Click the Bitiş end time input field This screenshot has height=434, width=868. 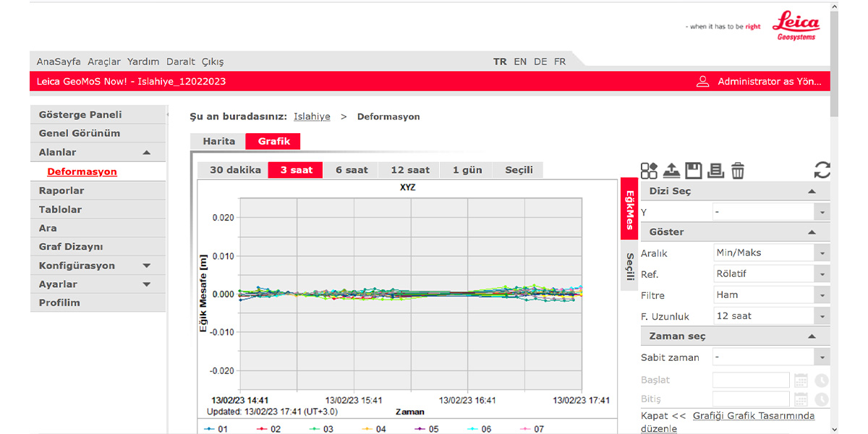[x=751, y=399]
